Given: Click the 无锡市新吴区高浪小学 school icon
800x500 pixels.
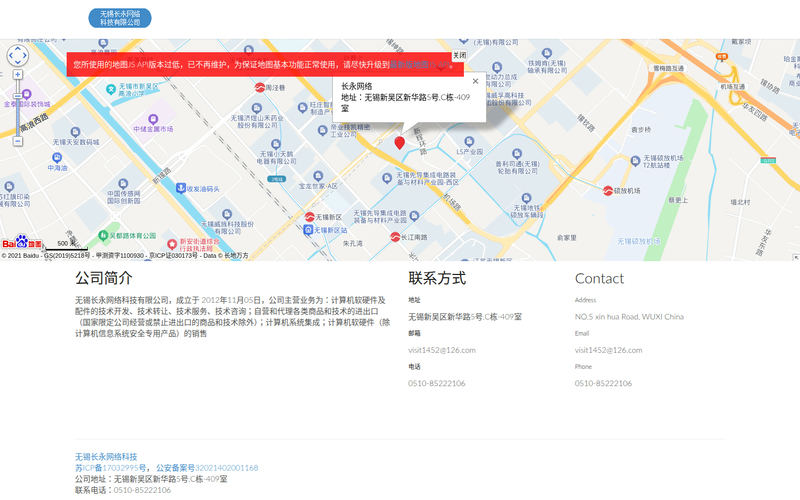Looking at the screenshot, I should 111,89.
